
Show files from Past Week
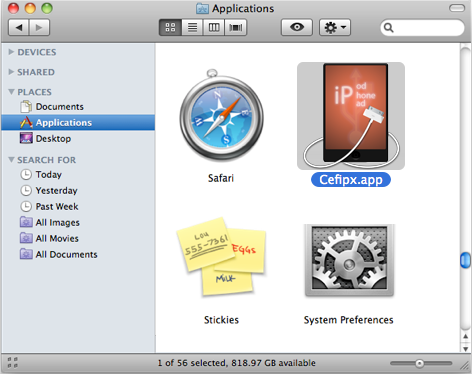coord(78,207)
